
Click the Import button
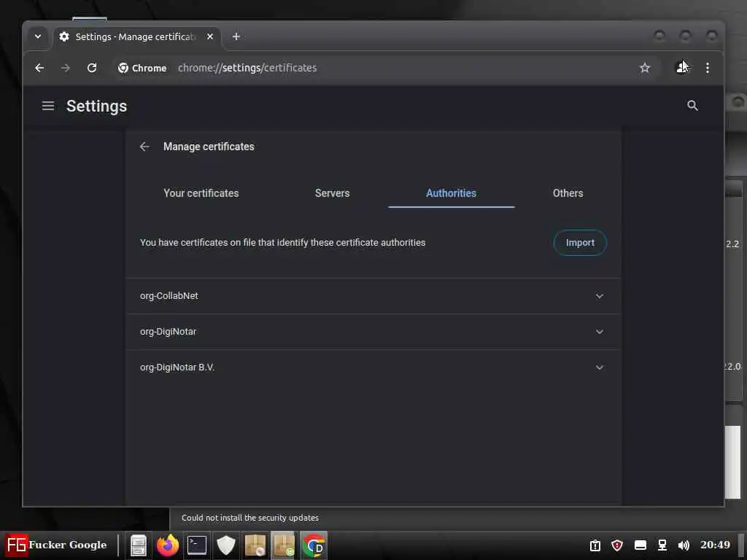(x=580, y=243)
